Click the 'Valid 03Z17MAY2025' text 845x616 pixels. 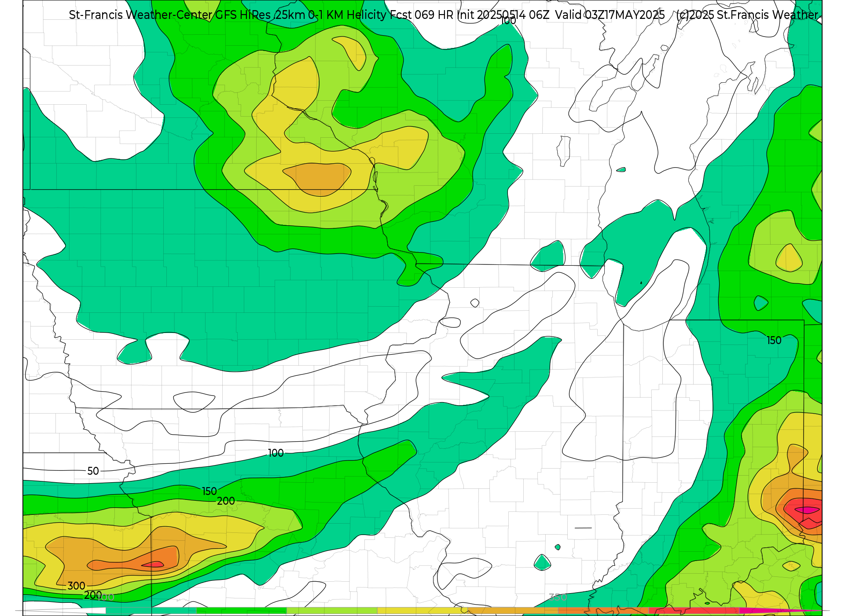[x=610, y=15]
